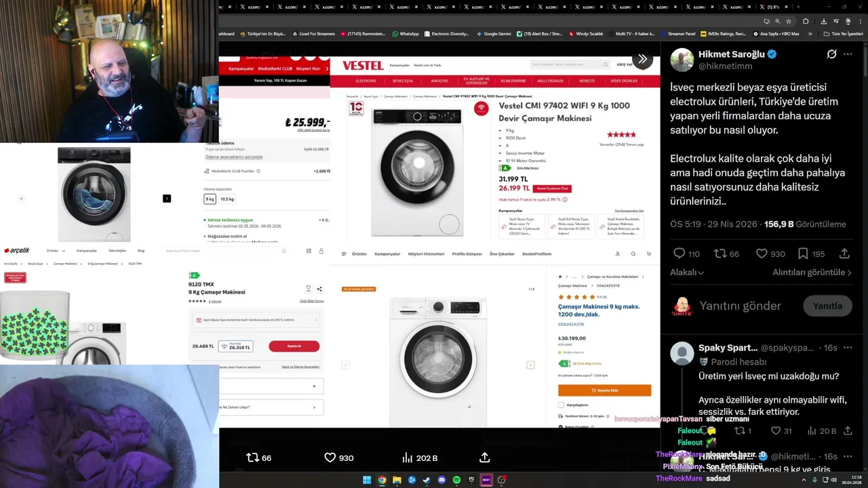Image resolution: width=868 pixels, height=488 pixels.
Task: Open the Windy: Sıcaklık bookmark
Action: tap(587, 34)
